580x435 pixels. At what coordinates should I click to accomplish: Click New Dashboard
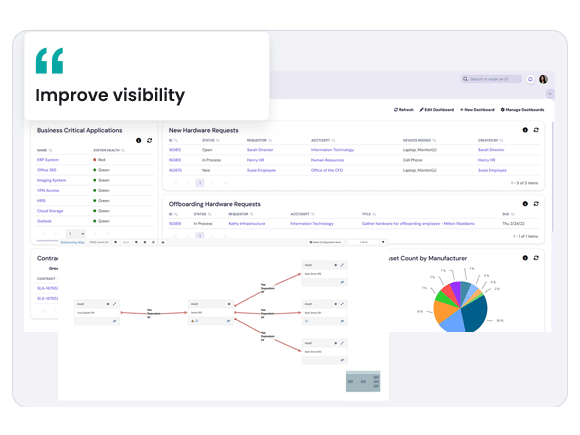[477, 109]
